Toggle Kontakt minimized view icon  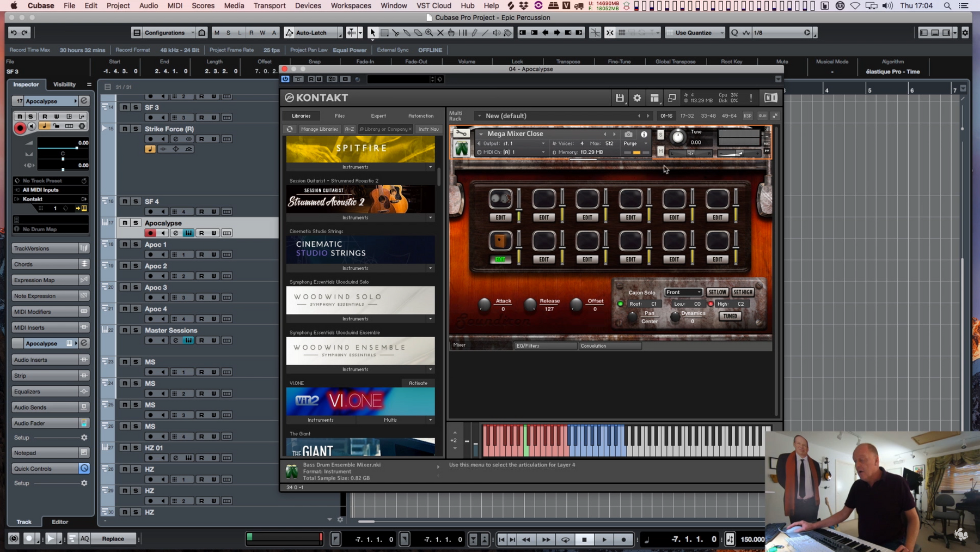coord(672,98)
